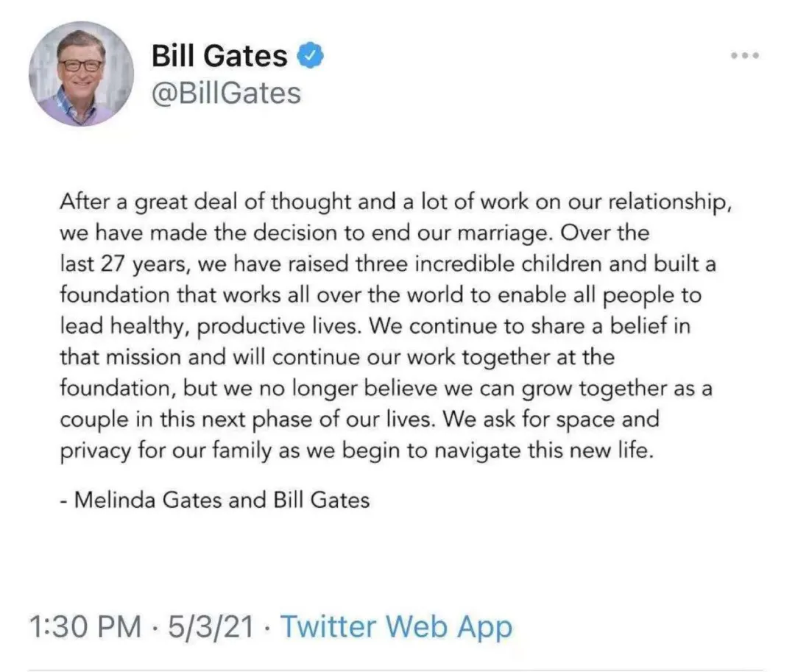This screenshot has height=672, width=795.
Task: Click the line 'that mission and will continue'
Action: pyautogui.click(x=337, y=357)
